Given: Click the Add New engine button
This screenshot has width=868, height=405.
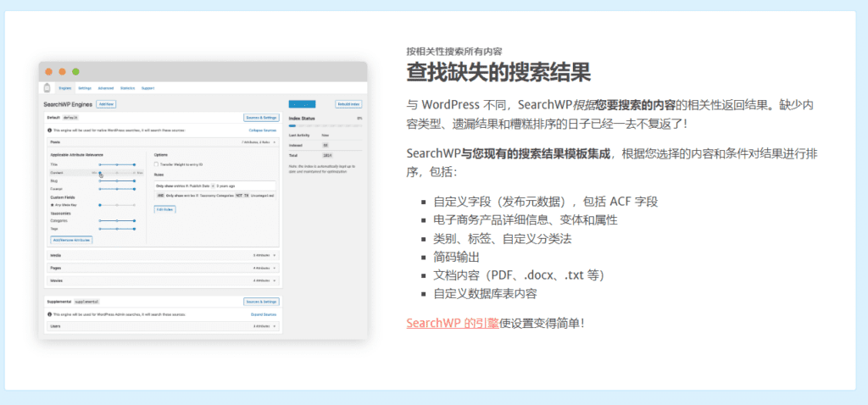Looking at the screenshot, I should [106, 104].
